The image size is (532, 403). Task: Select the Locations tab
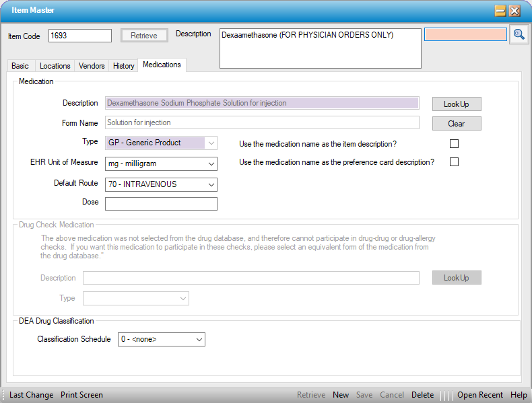55,66
